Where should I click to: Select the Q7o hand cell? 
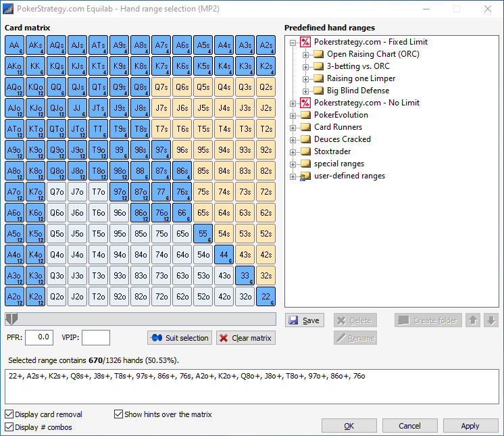pos(57,191)
